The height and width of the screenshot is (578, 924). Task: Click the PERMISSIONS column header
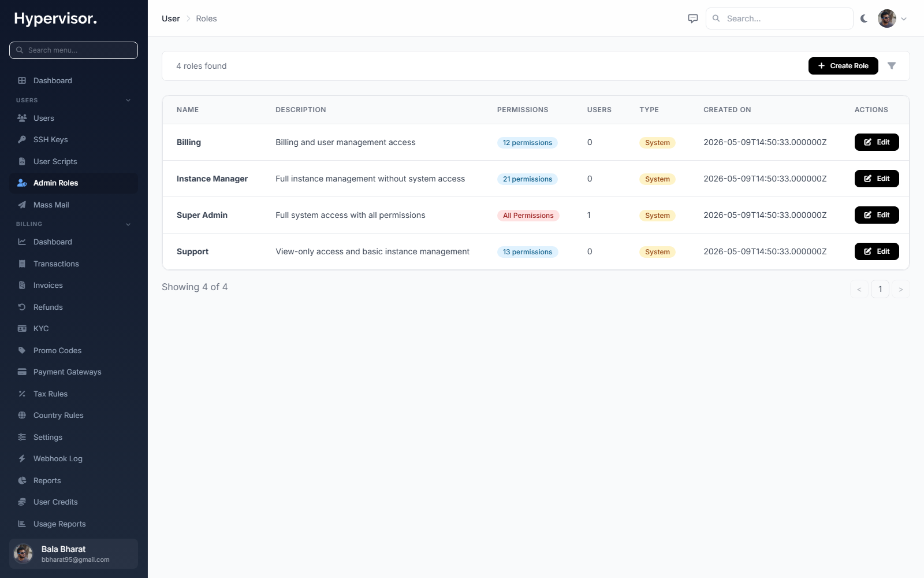point(523,110)
